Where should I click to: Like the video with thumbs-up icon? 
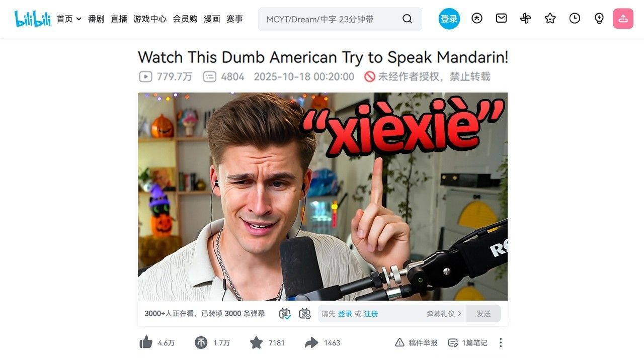pyautogui.click(x=146, y=342)
